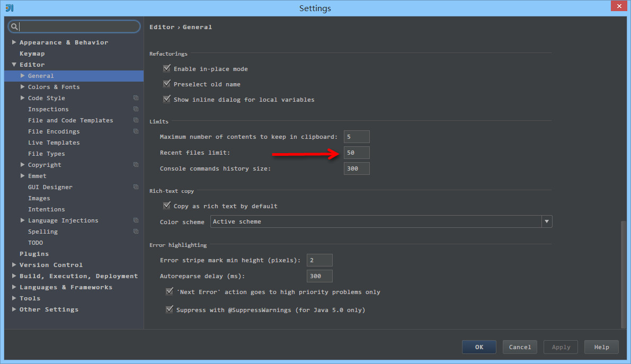Click the project-level icon beside Copyright
The width and height of the screenshot is (631, 364).
click(136, 165)
